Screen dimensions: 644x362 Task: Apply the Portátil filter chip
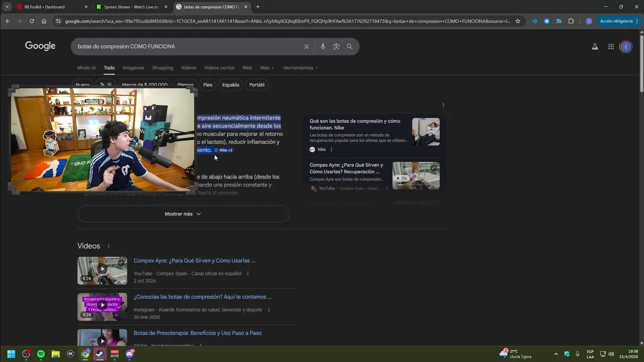coord(257,85)
